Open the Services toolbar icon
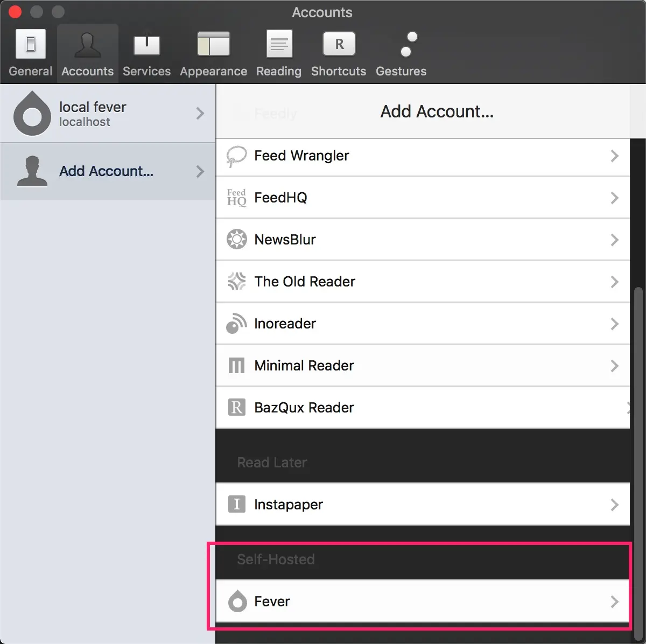Image resolution: width=646 pixels, height=644 pixels. (x=146, y=44)
